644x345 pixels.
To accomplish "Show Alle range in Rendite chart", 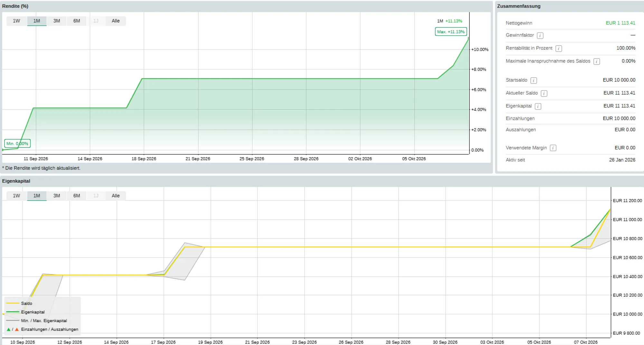I will click(x=116, y=21).
